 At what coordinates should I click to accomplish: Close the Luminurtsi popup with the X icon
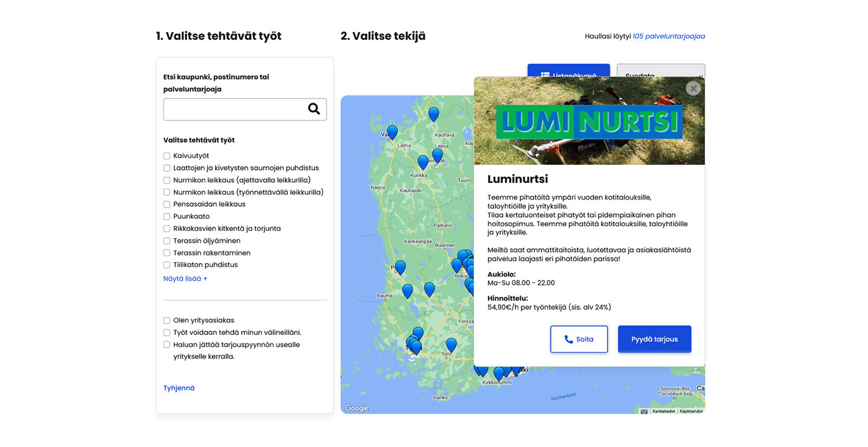point(693,87)
